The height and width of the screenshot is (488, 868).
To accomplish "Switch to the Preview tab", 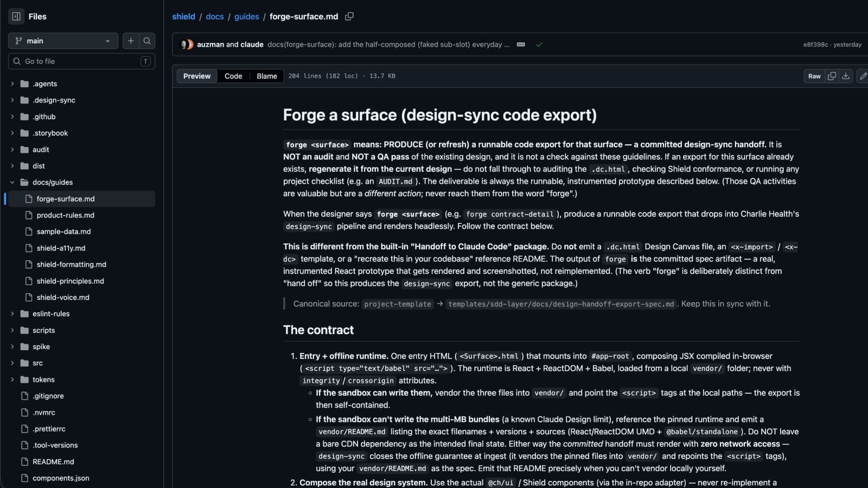I will tap(197, 76).
